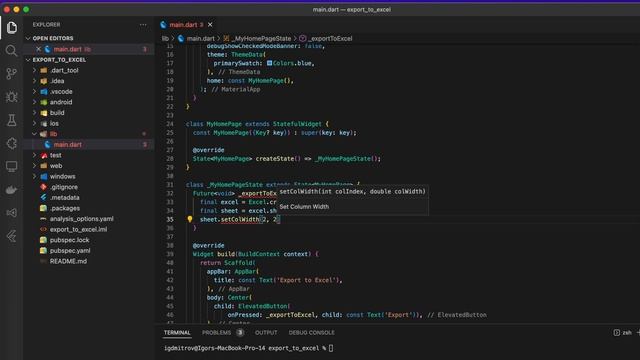Open the Search view in activity bar
This screenshot has width=640, height=360.
click(x=11, y=51)
